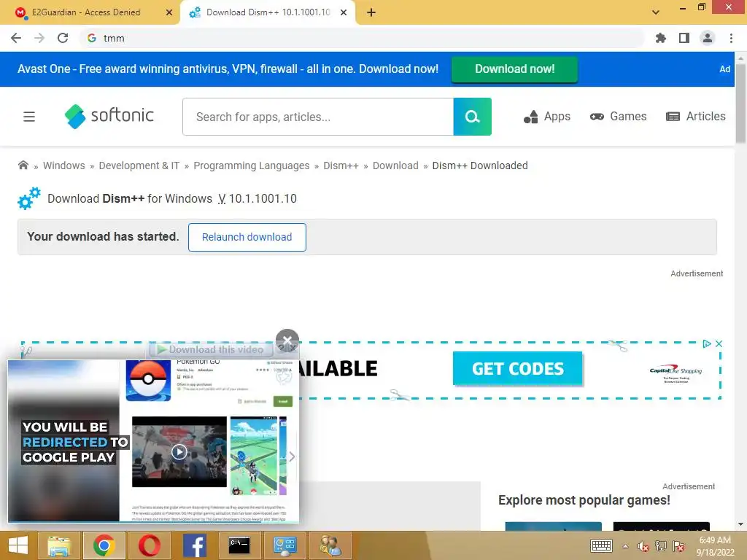Open the Games section
The height and width of the screenshot is (560, 747).
click(618, 116)
